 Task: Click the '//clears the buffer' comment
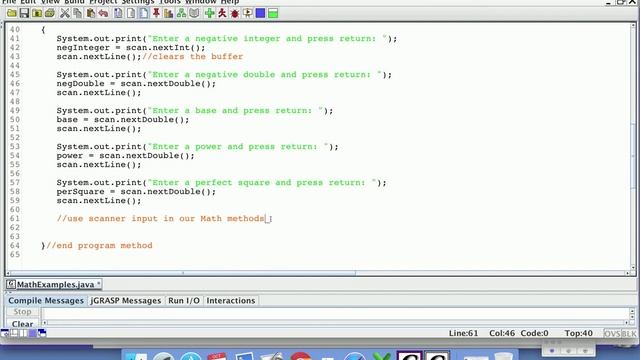[x=193, y=57]
